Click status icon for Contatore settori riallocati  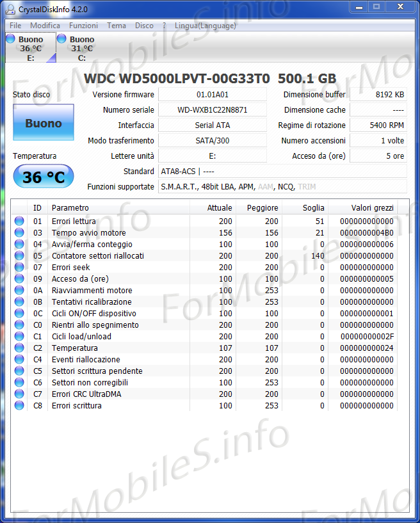coord(19,256)
